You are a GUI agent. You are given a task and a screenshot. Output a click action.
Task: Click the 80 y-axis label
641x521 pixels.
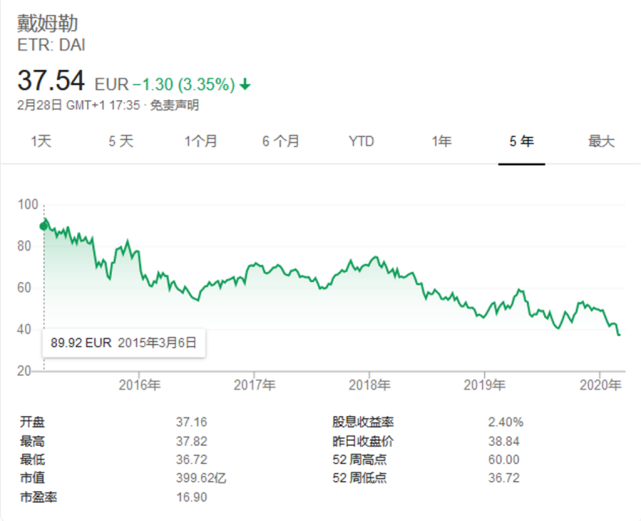[24, 246]
